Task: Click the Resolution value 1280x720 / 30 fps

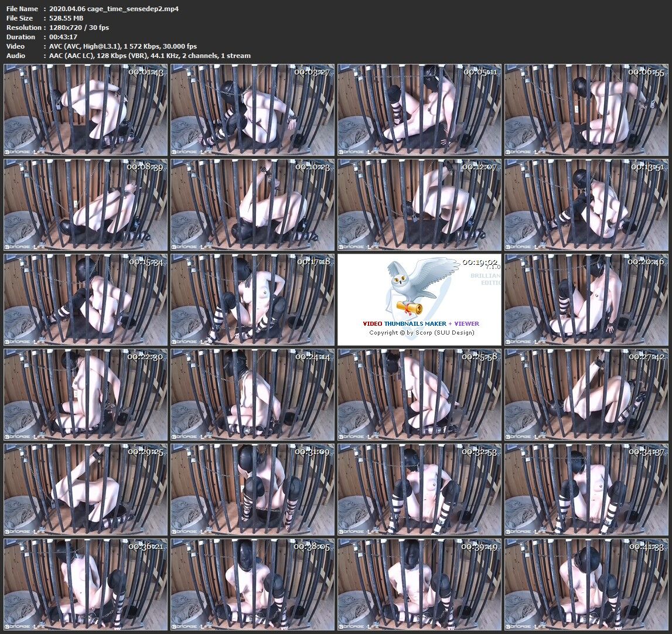Action: 79,28
